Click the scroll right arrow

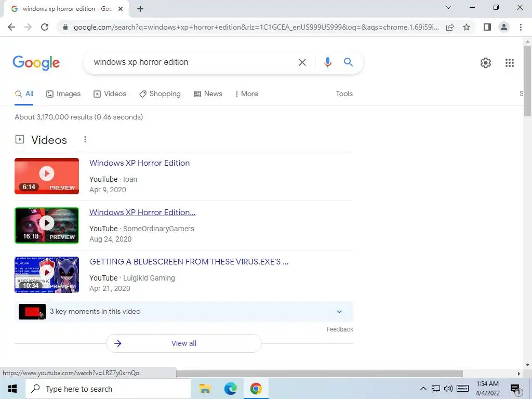(519, 374)
